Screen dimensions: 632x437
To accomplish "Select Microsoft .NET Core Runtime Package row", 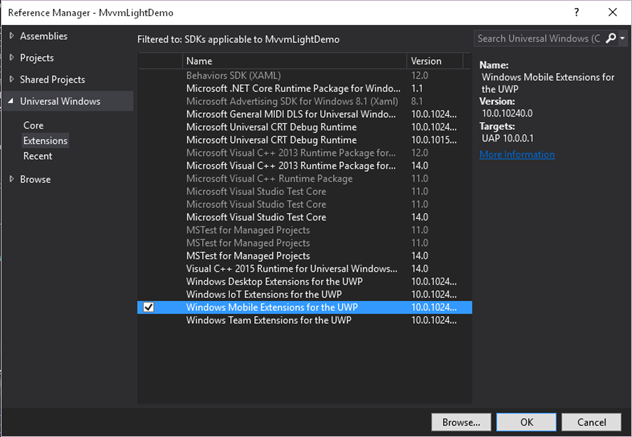I will point(304,88).
